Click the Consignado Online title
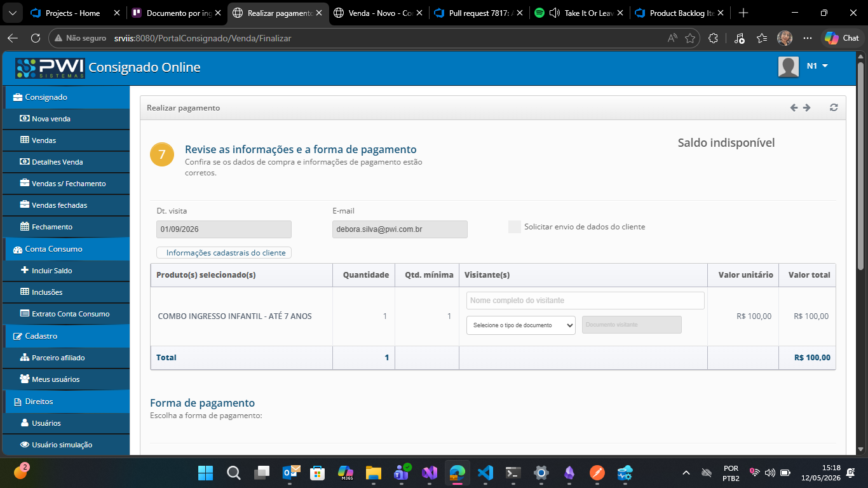The width and height of the screenshot is (868, 488). pyautogui.click(x=144, y=67)
